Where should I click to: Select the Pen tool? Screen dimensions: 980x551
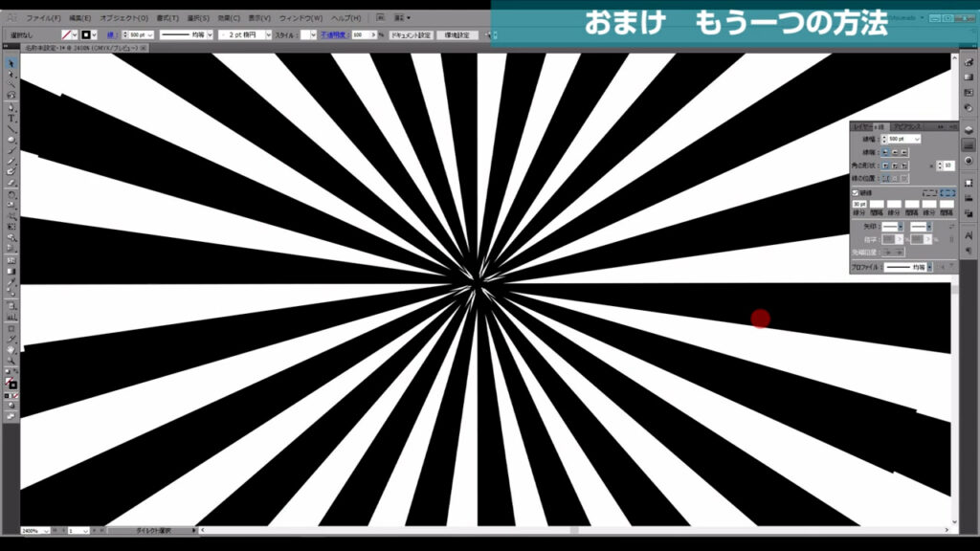(11, 106)
